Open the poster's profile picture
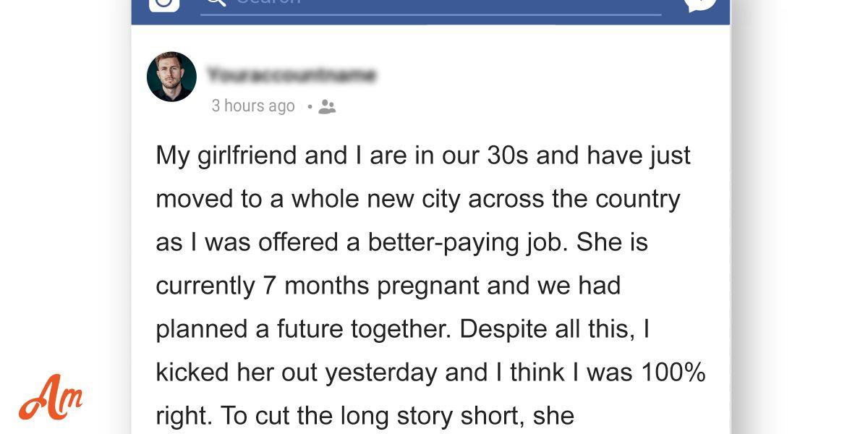 [x=171, y=77]
